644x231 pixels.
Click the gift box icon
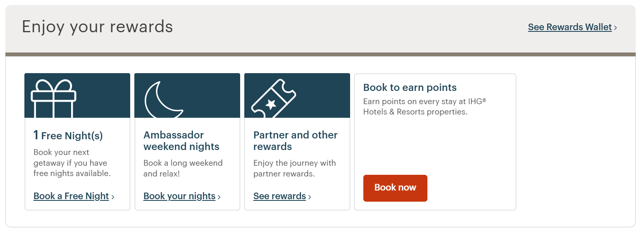(54, 98)
